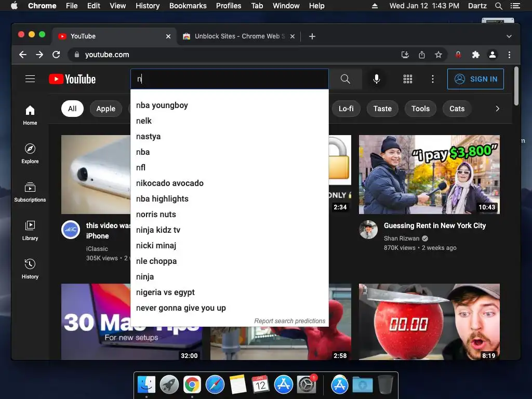
Task: Open Chrome File menu
Action: tap(72, 6)
